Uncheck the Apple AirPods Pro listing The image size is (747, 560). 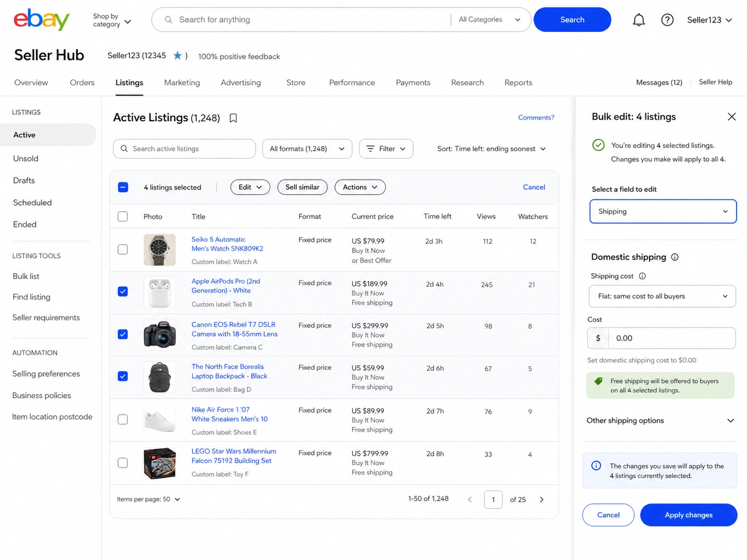click(x=123, y=292)
